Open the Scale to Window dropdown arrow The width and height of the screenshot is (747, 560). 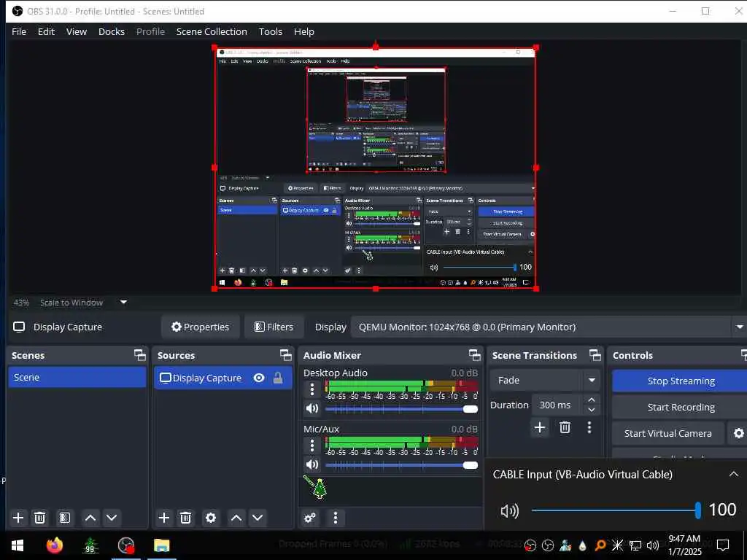click(x=123, y=303)
